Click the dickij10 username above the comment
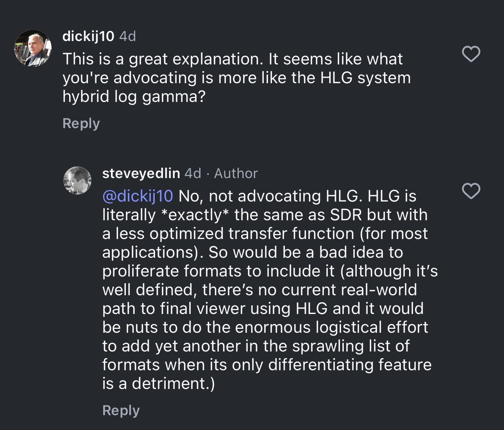 tap(88, 36)
